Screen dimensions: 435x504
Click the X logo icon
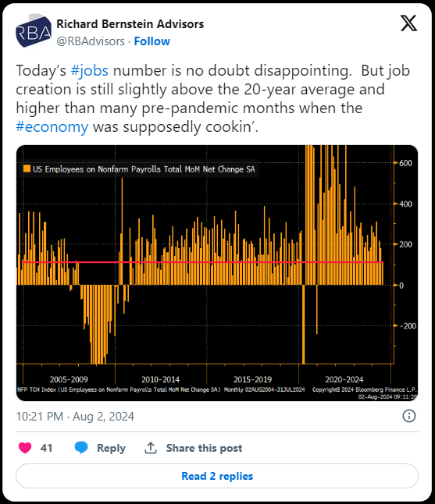tap(408, 23)
